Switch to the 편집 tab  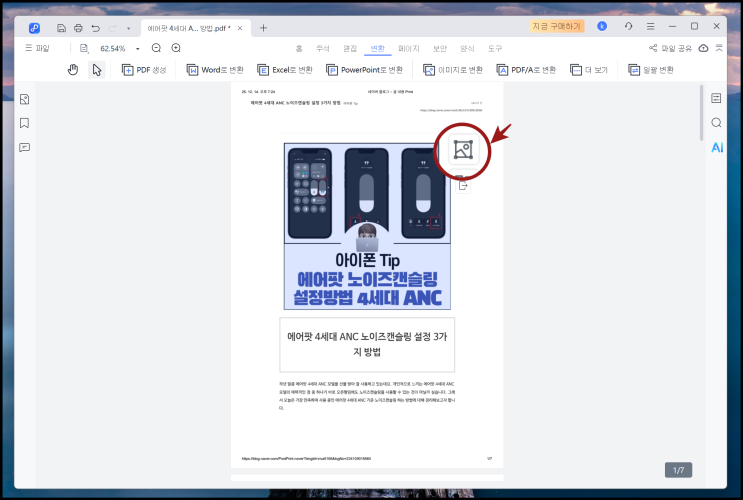pos(350,48)
